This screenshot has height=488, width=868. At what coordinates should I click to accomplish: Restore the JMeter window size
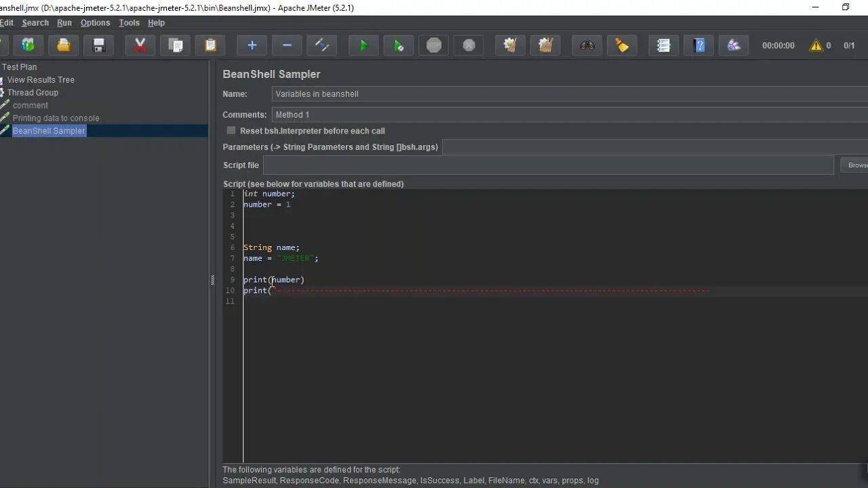tap(846, 7)
